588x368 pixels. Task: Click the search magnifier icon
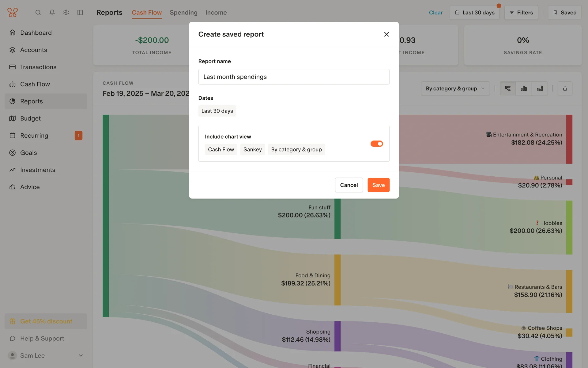[x=38, y=13]
